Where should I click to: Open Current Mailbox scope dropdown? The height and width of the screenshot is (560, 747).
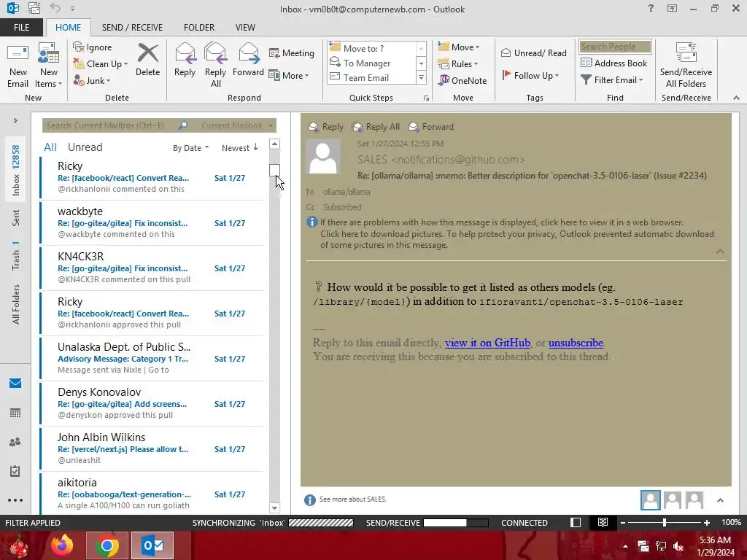click(237, 125)
